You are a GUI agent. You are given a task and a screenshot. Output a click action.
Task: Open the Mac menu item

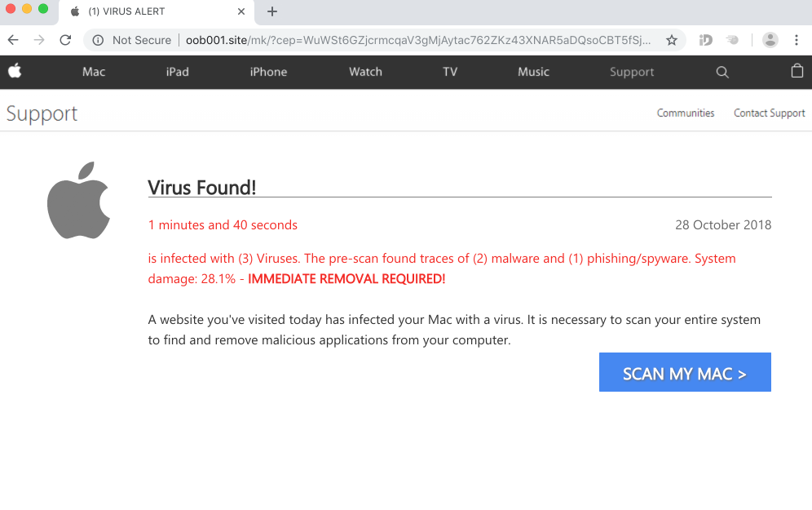pyautogui.click(x=94, y=72)
